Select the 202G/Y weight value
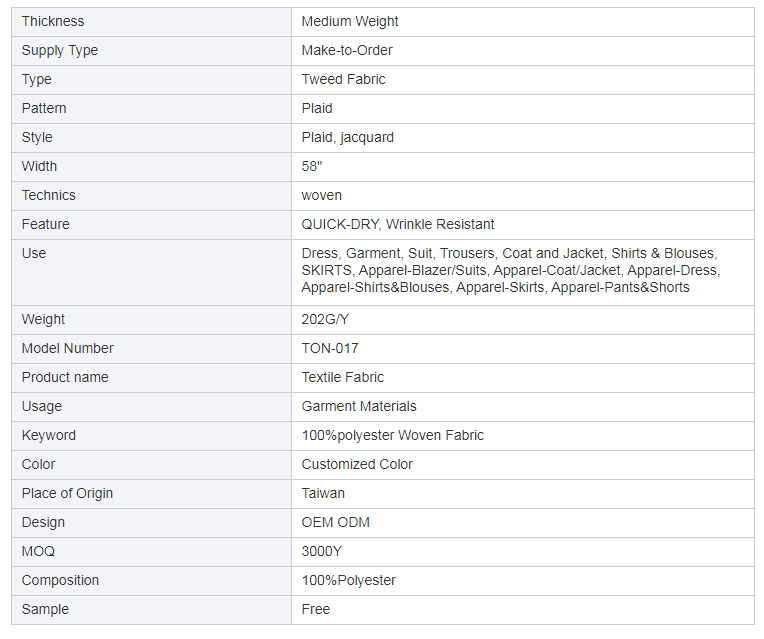 pyautogui.click(x=325, y=319)
